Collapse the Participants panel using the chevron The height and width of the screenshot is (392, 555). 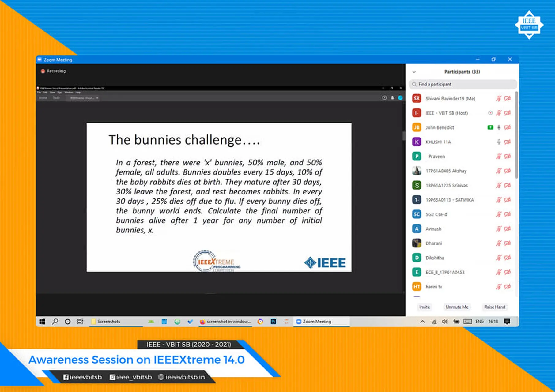[414, 71]
